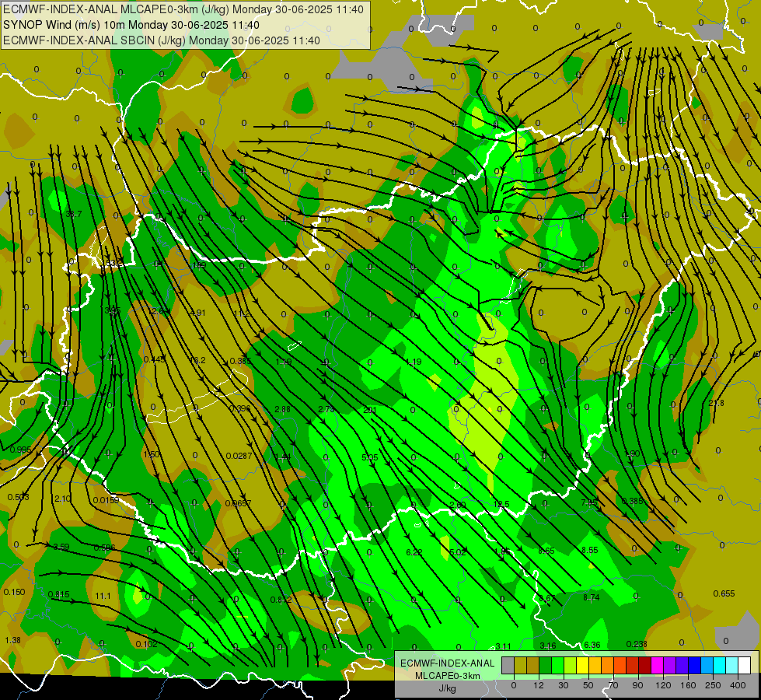
Task: Click the station value 0.238
Action: (x=637, y=644)
